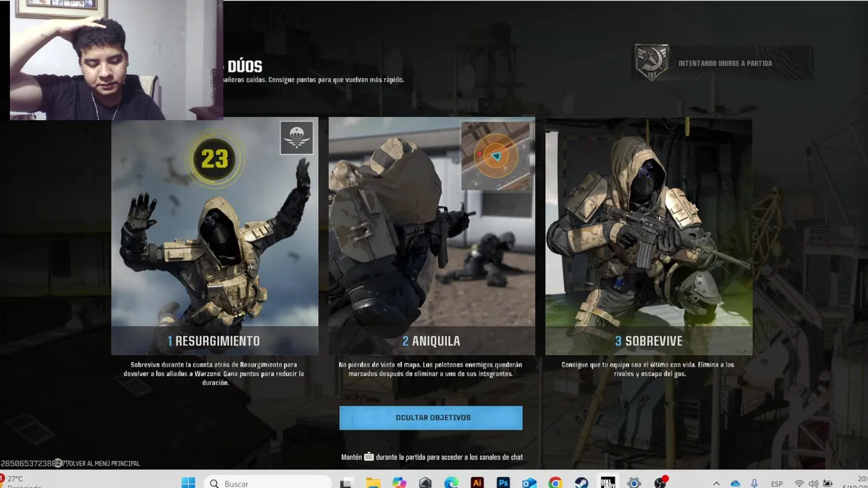Click the volume speaker tray icon

click(x=813, y=484)
